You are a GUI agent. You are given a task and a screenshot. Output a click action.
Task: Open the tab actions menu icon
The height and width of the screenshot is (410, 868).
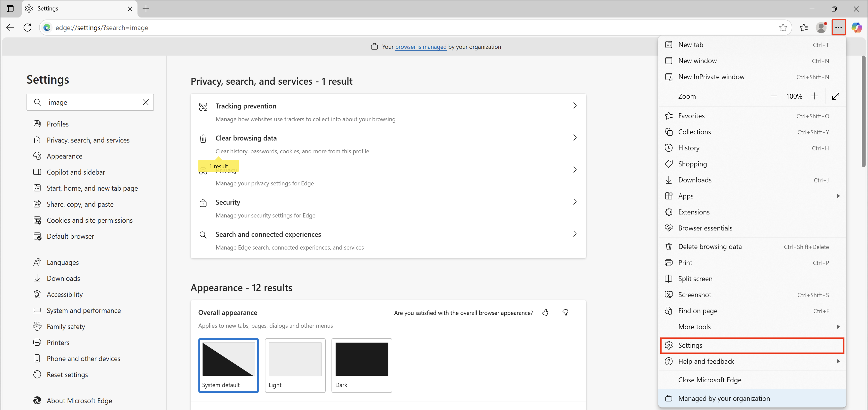[10, 8]
